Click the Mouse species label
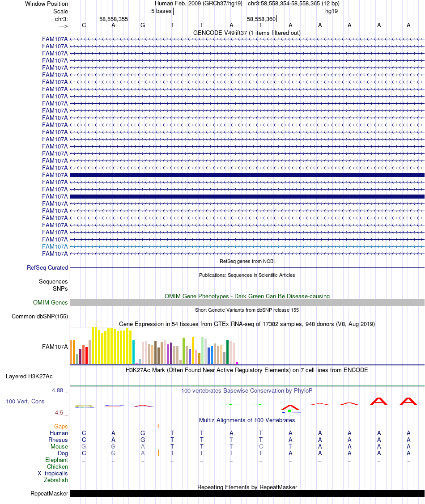The height and width of the screenshot is (504, 425). click(59, 446)
